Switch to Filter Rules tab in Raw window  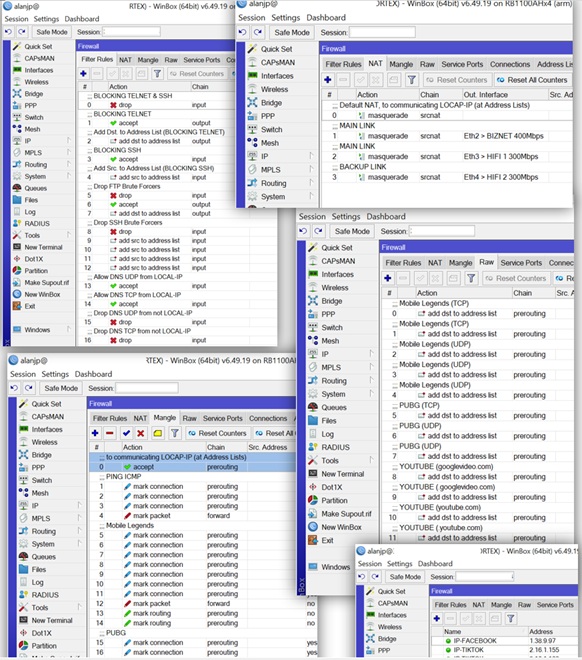coord(403,263)
